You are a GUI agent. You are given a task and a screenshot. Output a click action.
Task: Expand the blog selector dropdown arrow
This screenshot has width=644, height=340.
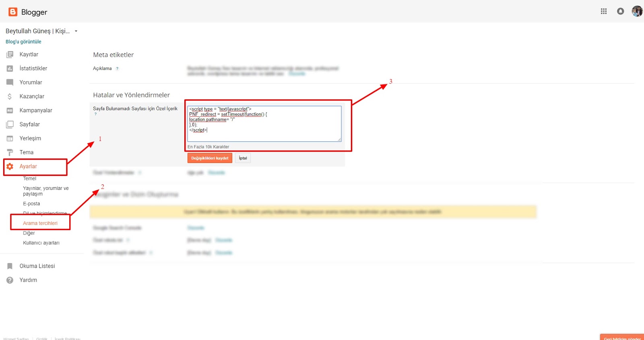(76, 31)
